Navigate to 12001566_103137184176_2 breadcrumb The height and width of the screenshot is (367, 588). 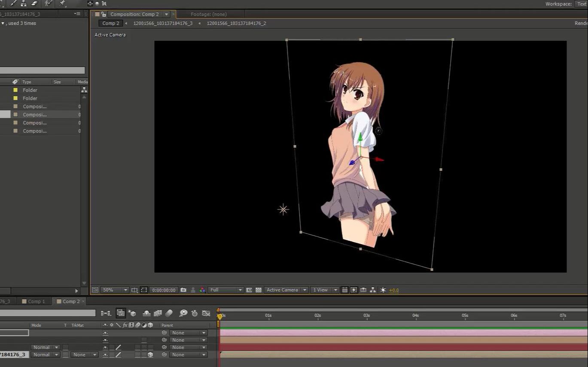coord(237,23)
